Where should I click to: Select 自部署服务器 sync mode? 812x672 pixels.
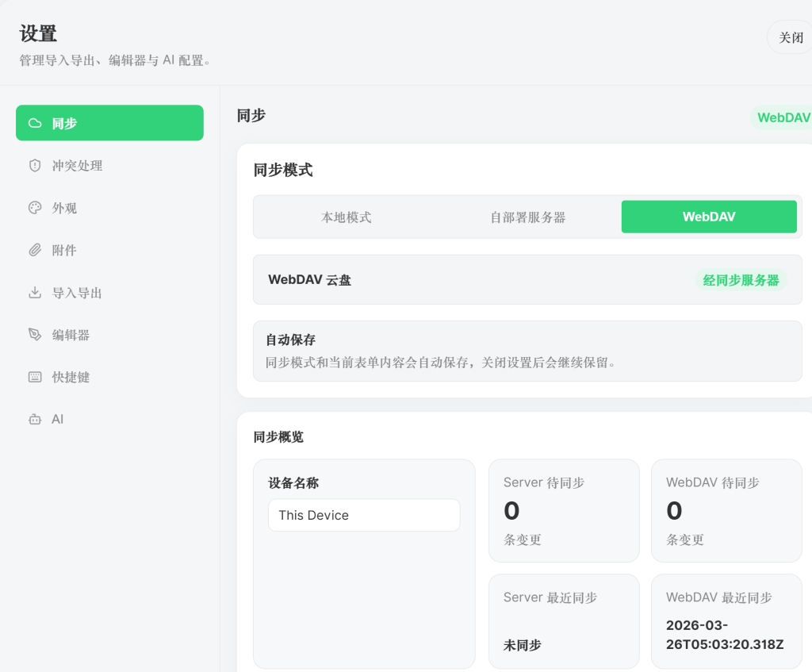pyautogui.click(x=527, y=216)
